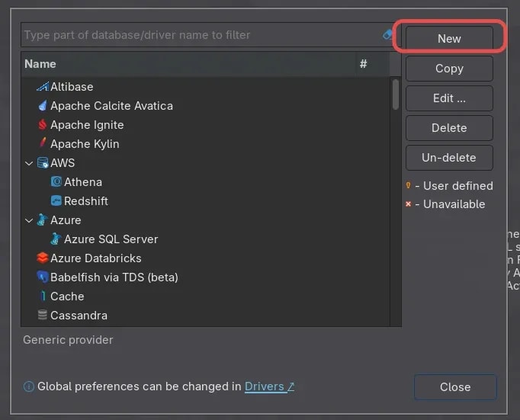
Task: Select the Altibase row
Action: [206, 87]
